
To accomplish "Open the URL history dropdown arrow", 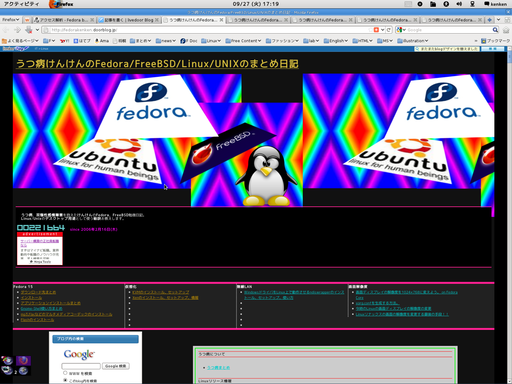I will (x=383, y=30).
